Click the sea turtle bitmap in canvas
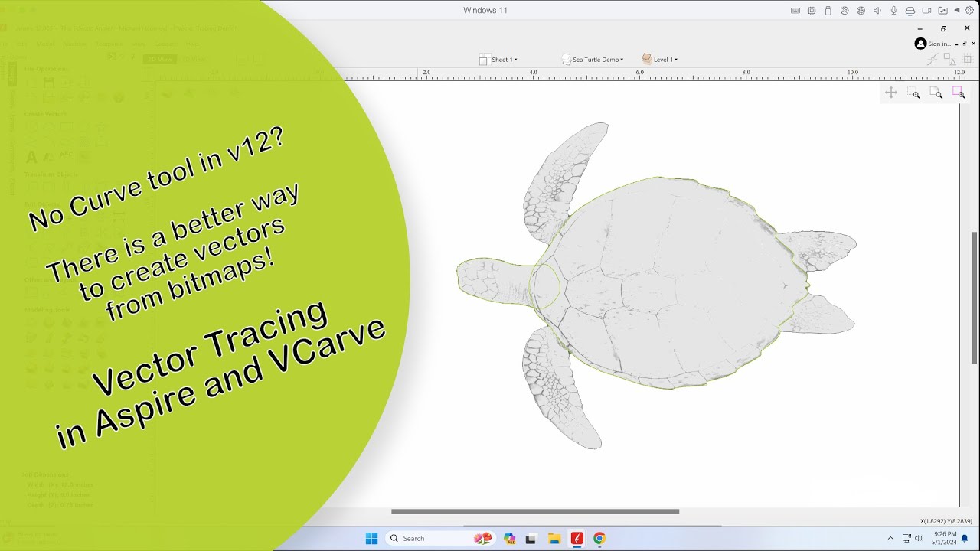 pos(656,285)
